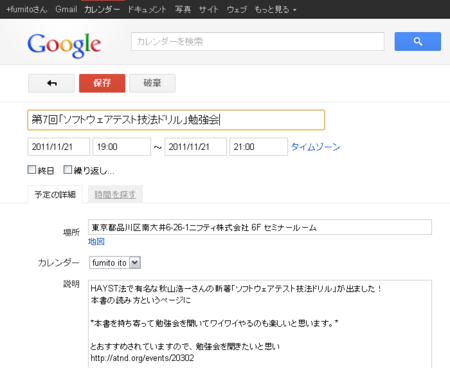Go back using the arrow button
450x368 pixels.
click(x=51, y=83)
